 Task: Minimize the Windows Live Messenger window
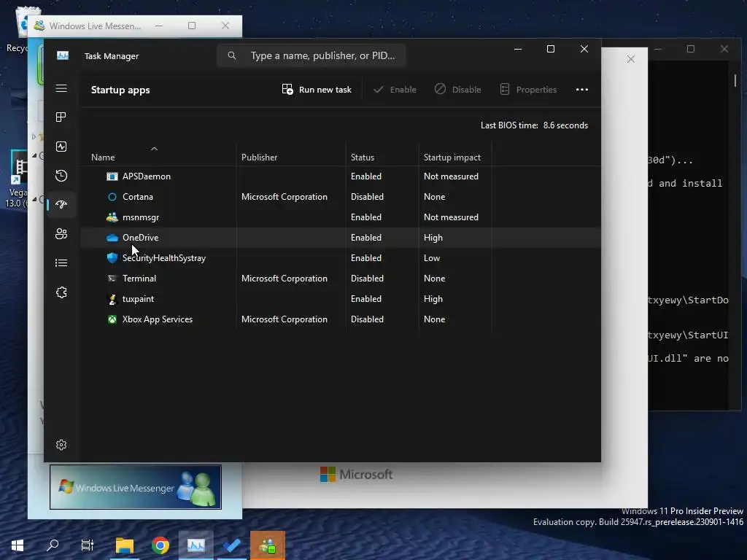159,26
